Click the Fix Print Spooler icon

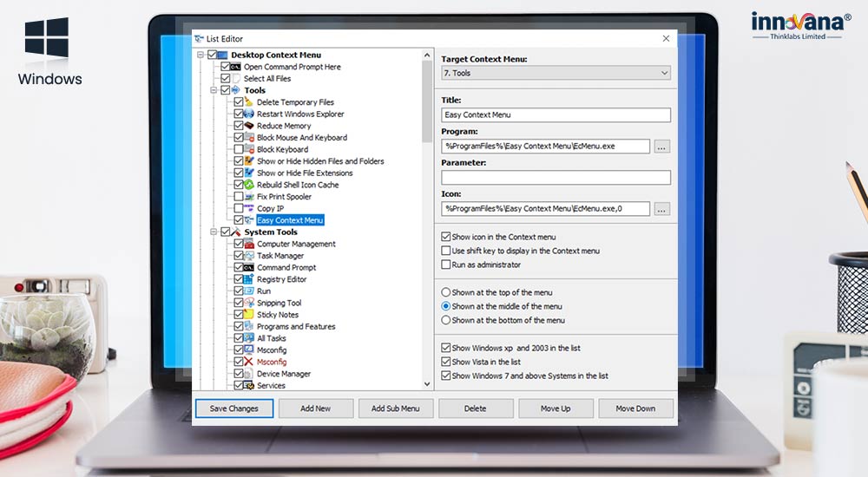click(249, 197)
